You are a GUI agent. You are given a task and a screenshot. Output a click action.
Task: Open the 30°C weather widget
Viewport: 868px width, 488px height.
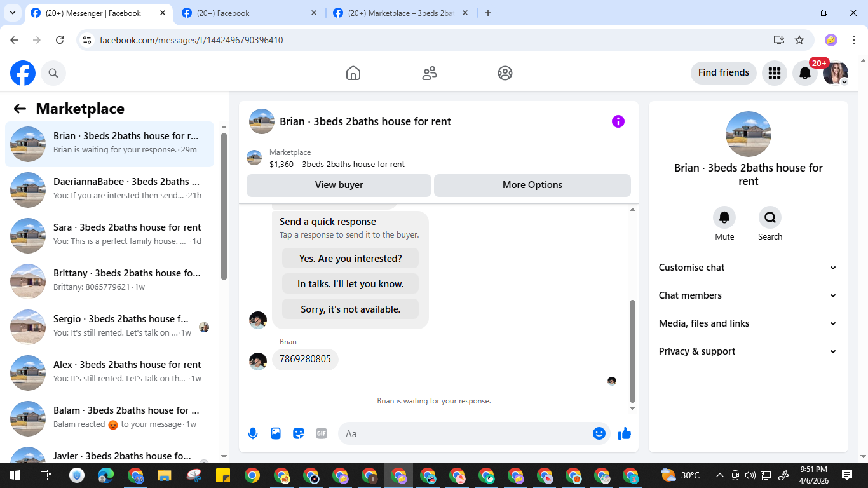(x=681, y=475)
